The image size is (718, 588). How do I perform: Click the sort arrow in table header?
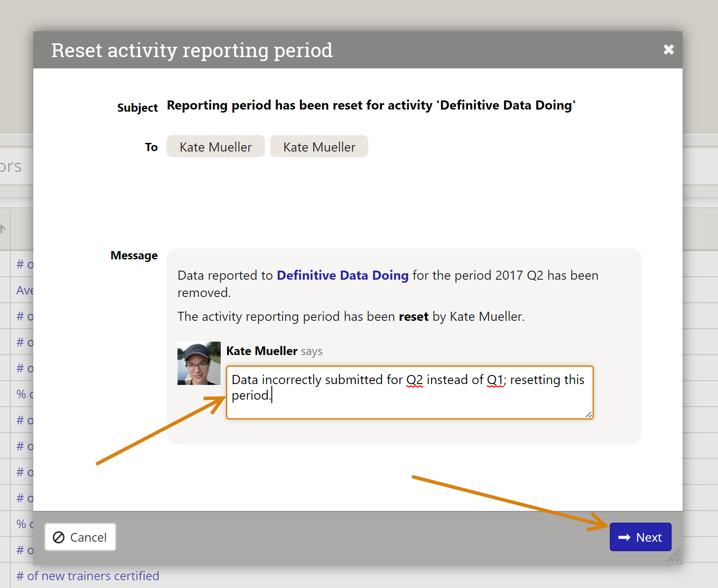(x=3, y=229)
